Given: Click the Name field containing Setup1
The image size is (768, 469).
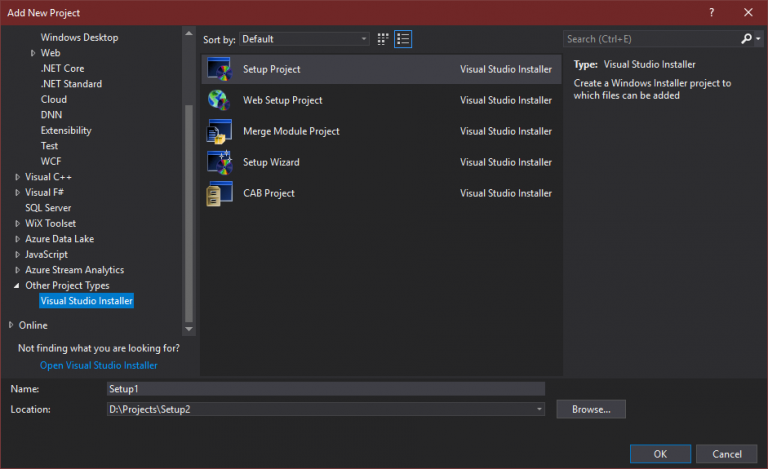Looking at the screenshot, I should [x=326, y=389].
